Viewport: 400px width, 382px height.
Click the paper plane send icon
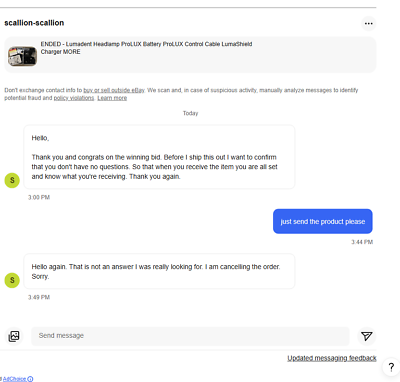tap(366, 336)
